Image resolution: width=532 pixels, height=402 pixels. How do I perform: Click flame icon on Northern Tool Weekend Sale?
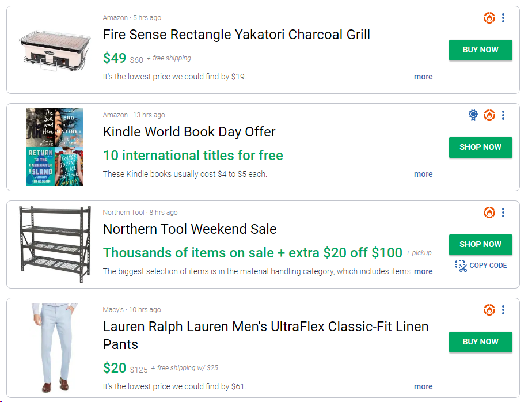[x=489, y=213]
